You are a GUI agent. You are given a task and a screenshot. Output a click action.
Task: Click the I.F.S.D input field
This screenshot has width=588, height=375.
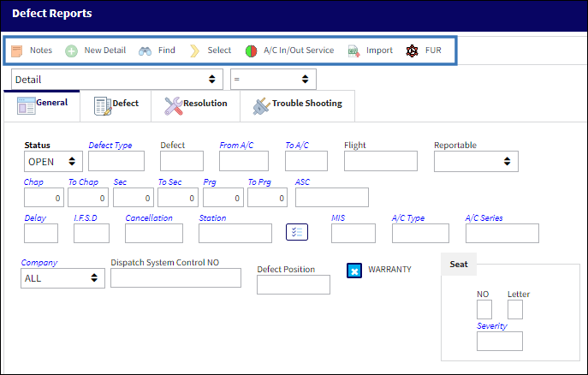point(92,233)
